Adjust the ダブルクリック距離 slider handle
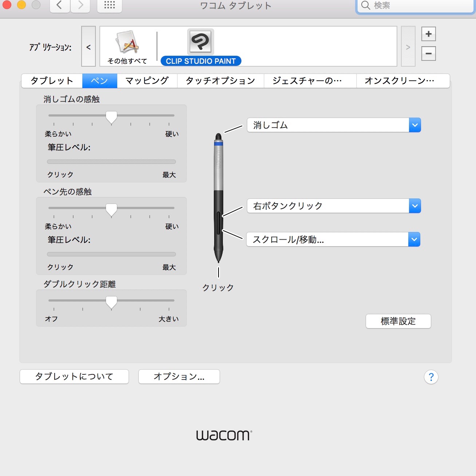The image size is (476, 476). point(111,302)
